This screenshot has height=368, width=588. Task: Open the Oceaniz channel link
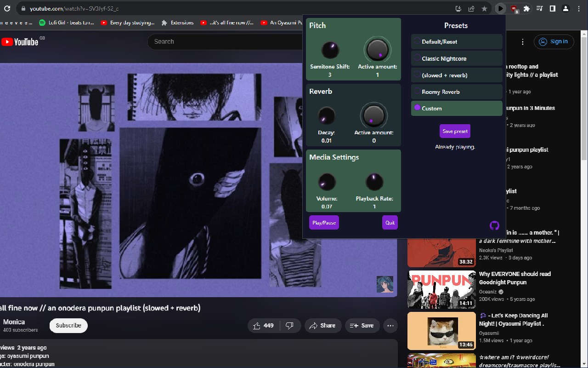click(x=488, y=292)
